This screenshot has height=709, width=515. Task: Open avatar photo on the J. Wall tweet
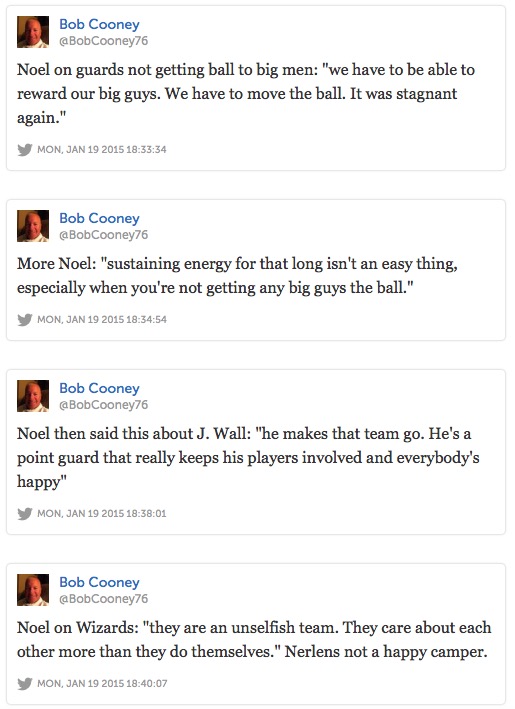33,396
